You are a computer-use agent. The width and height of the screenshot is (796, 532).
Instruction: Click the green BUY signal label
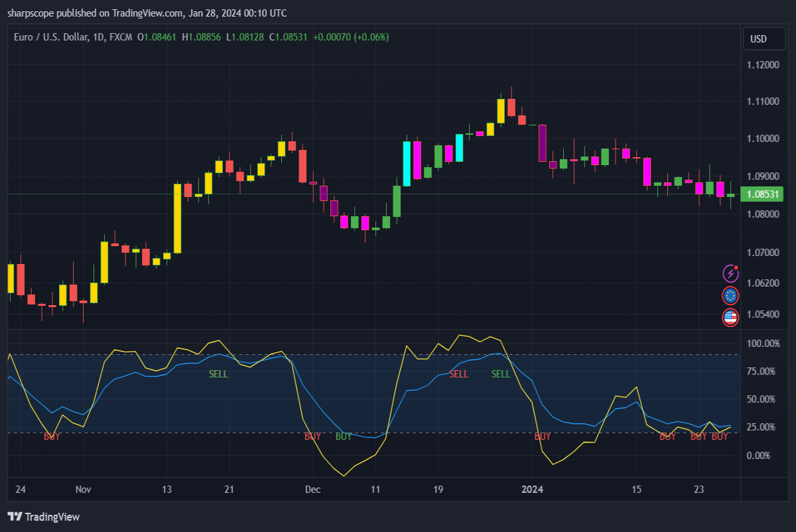click(x=344, y=436)
